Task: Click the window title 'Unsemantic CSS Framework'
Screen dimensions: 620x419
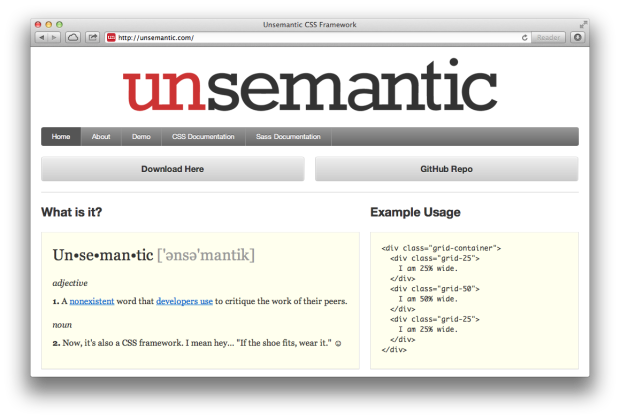Action: pyautogui.click(x=310, y=25)
